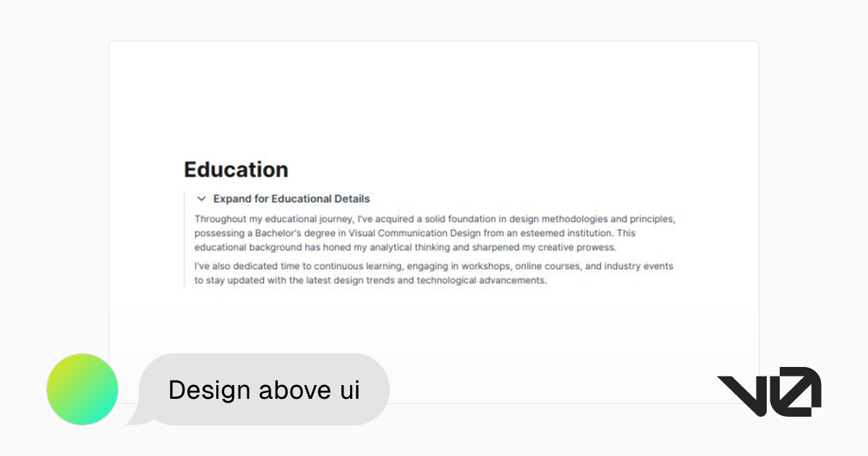
Task: Toggle visibility of the education description text
Action: pos(291,198)
